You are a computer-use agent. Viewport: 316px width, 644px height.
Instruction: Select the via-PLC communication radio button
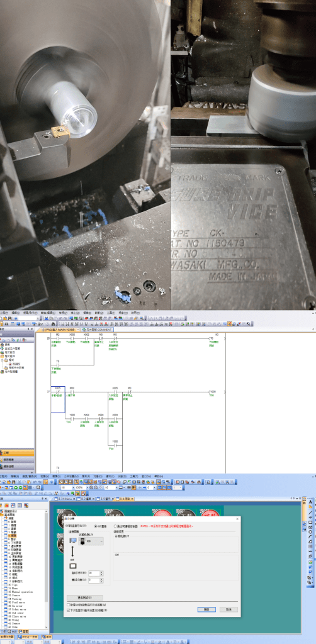115,526
